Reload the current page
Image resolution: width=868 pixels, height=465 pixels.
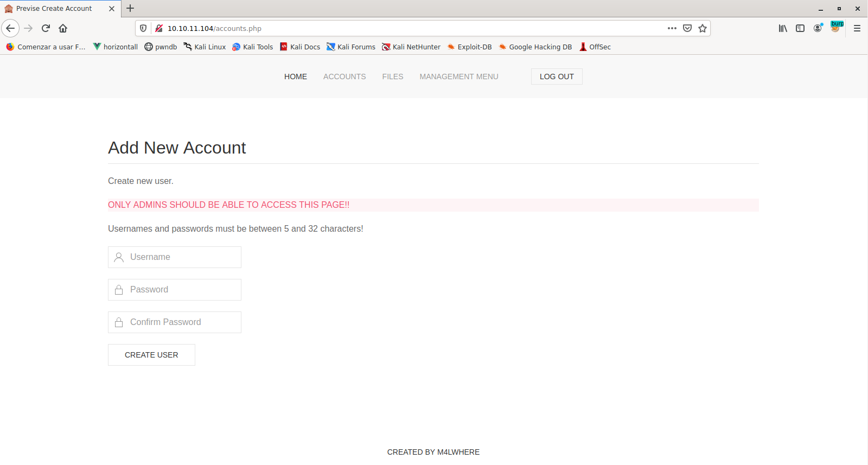tap(46, 28)
